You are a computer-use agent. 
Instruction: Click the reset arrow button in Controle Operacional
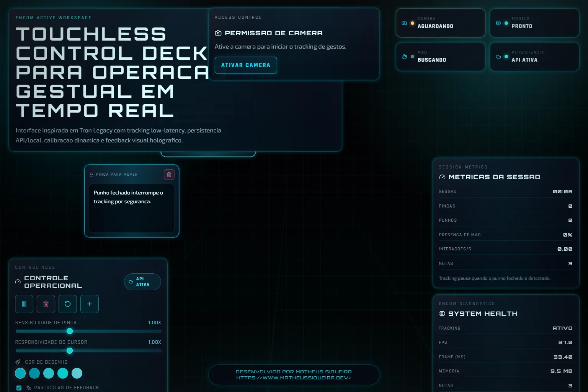click(x=68, y=304)
